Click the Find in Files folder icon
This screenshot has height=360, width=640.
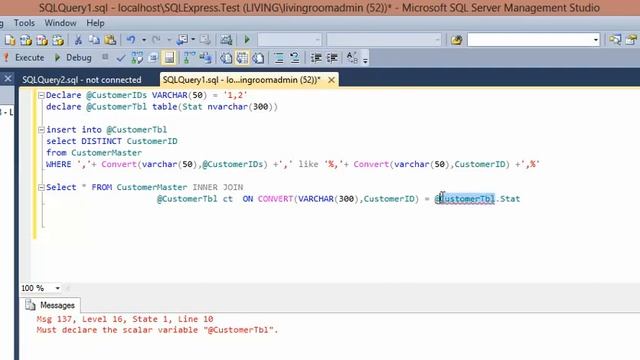(456, 40)
